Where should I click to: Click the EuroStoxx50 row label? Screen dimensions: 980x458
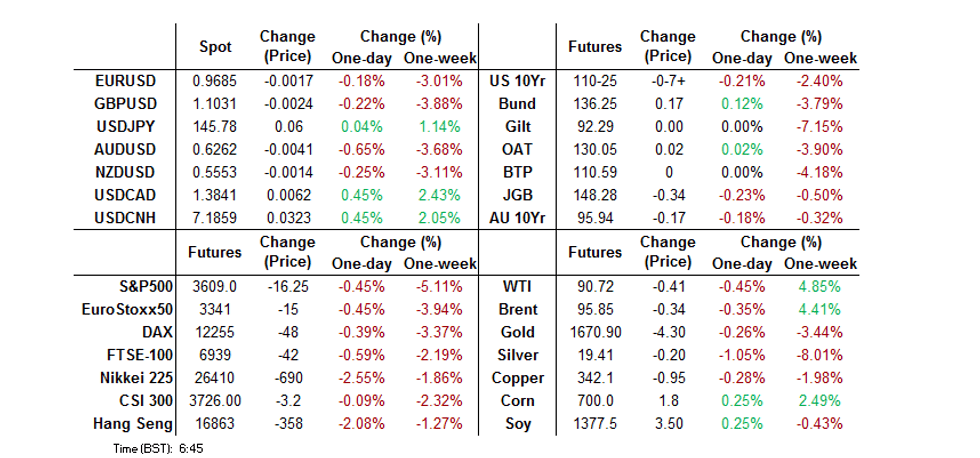coord(124,309)
